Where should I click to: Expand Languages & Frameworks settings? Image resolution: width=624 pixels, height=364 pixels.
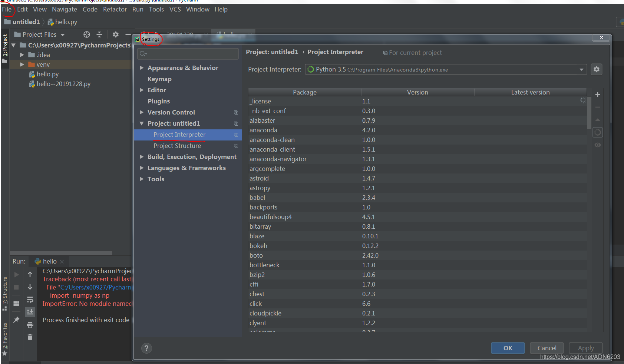tap(142, 168)
